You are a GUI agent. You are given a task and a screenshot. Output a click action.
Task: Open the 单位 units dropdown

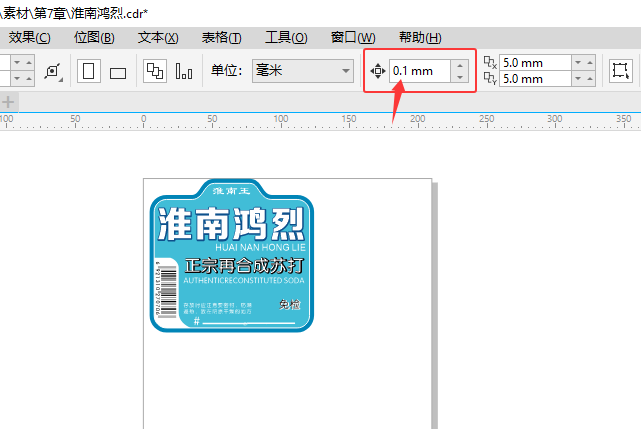click(x=303, y=71)
